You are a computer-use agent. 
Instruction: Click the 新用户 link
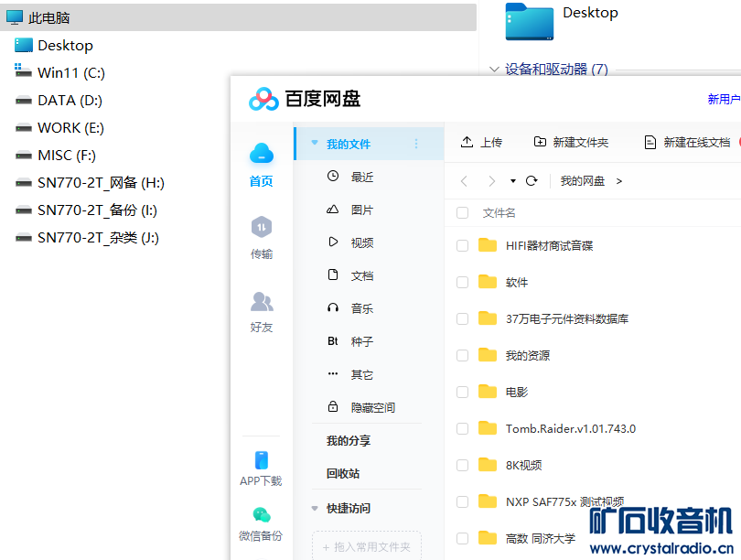pyautogui.click(x=724, y=99)
